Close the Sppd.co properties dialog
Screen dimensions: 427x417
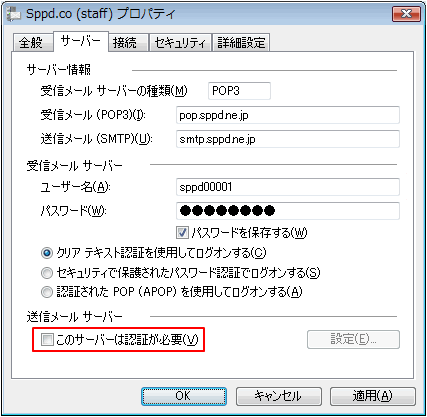(x=406, y=14)
